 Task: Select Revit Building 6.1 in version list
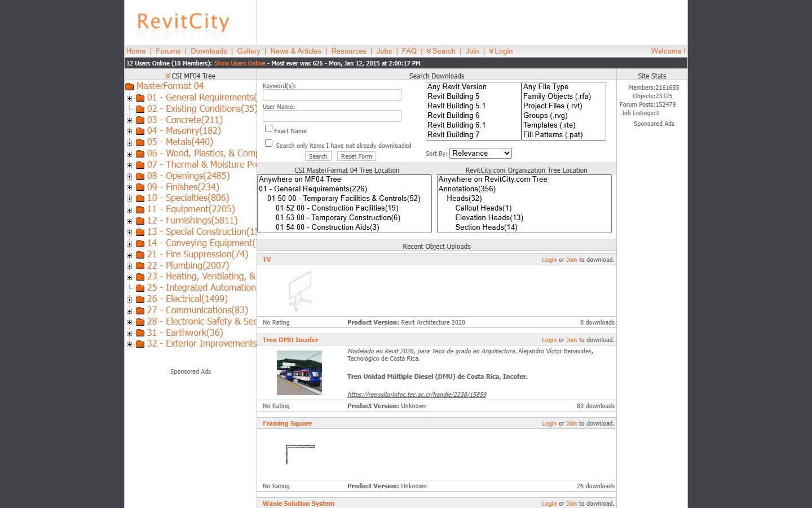[474, 125]
